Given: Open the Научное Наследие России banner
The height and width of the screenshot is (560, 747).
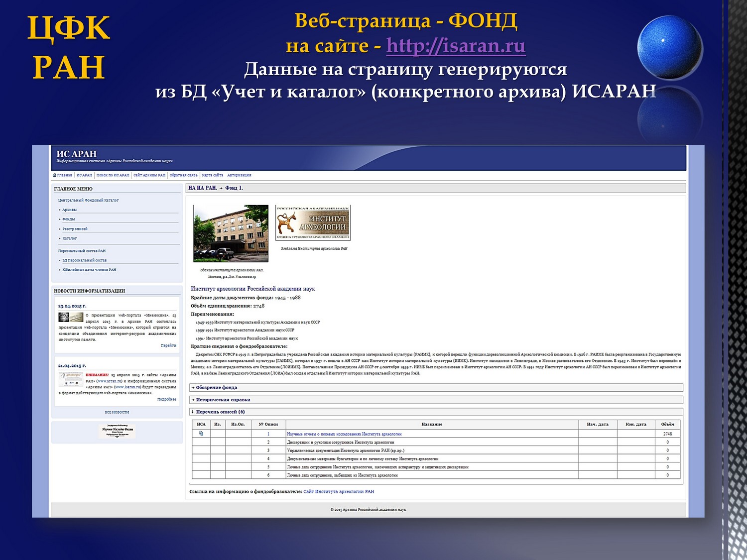Looking at the screenshot, I should (x=118, y=432).
